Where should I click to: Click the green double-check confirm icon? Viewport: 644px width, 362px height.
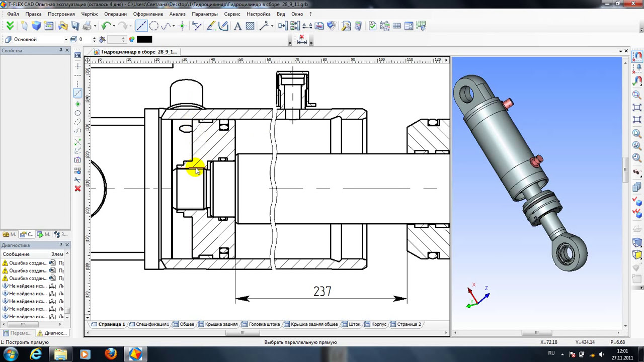10,26
